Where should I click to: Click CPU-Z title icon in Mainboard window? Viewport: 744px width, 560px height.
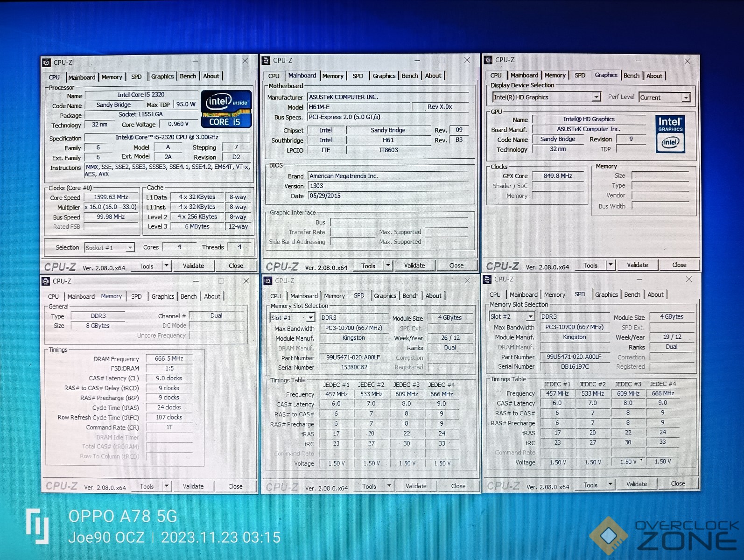(x=267, y=61)
